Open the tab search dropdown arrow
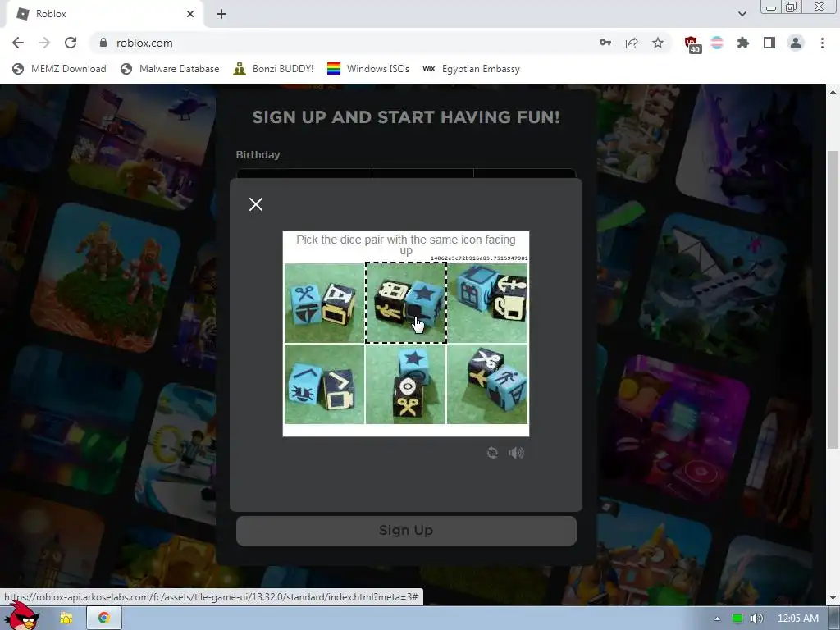The height and width of the screenshot is (630, 840). click(742, 14)
